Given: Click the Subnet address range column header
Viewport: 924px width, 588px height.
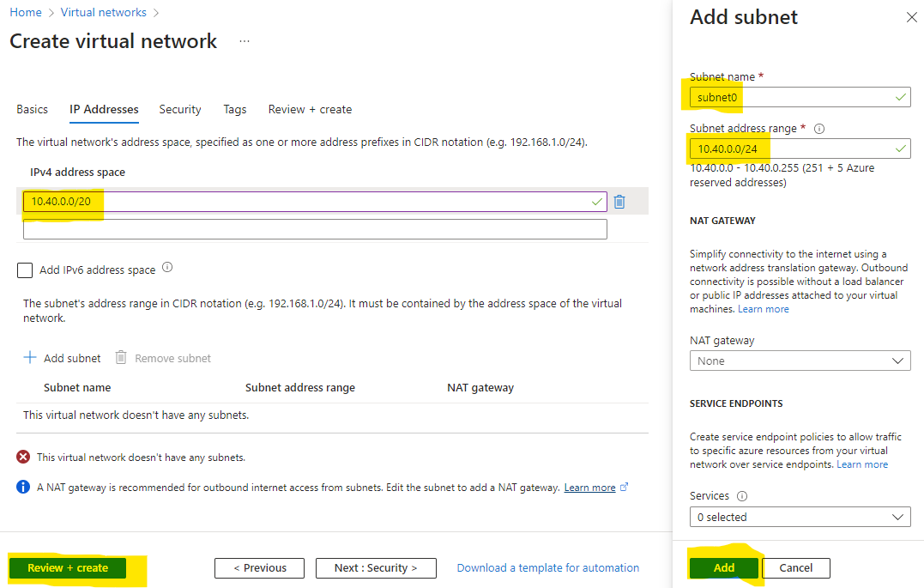Looking at the screenshot, I should [300, 387].
